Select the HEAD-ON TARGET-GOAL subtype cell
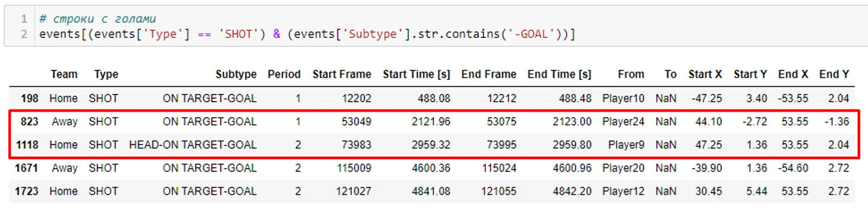868x218 pixels. pos(193,145)
